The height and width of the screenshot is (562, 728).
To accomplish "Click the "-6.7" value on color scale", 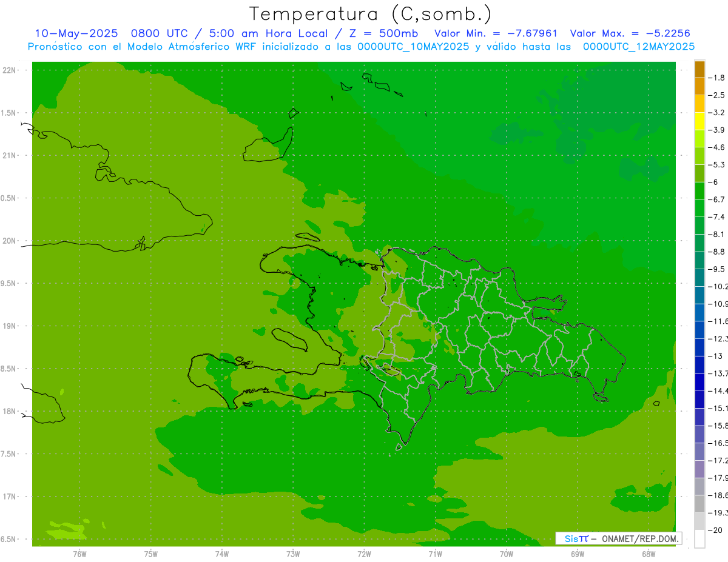I will tap(717, 199).
